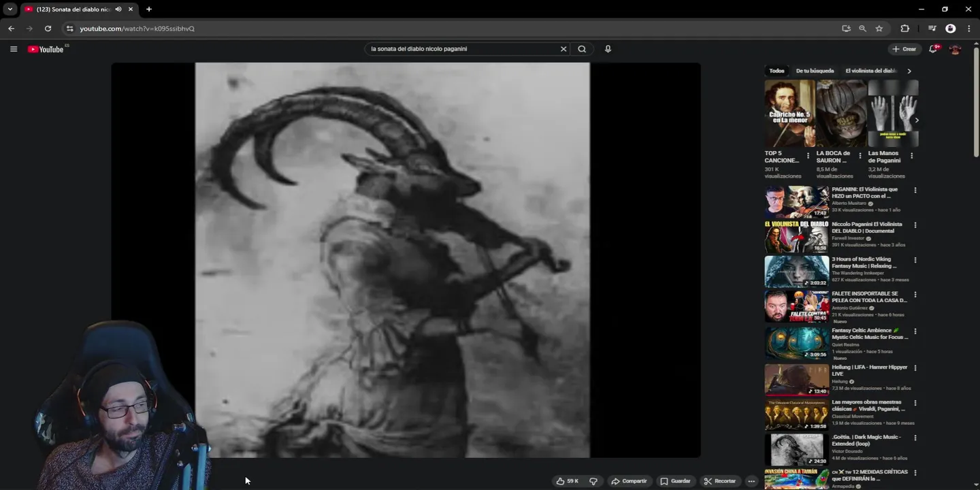Select the El violinista del diablo chip
The width and height of the screenshot is (980, 490).
point(870,71)
